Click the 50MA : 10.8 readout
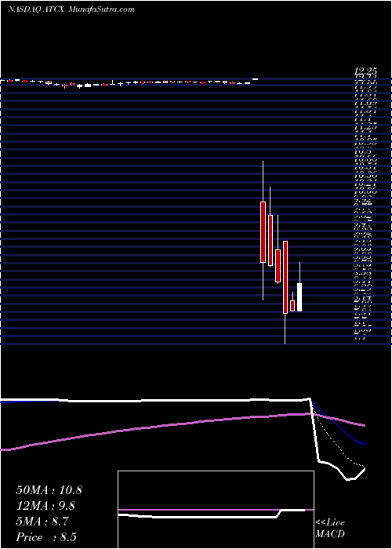 49,490
